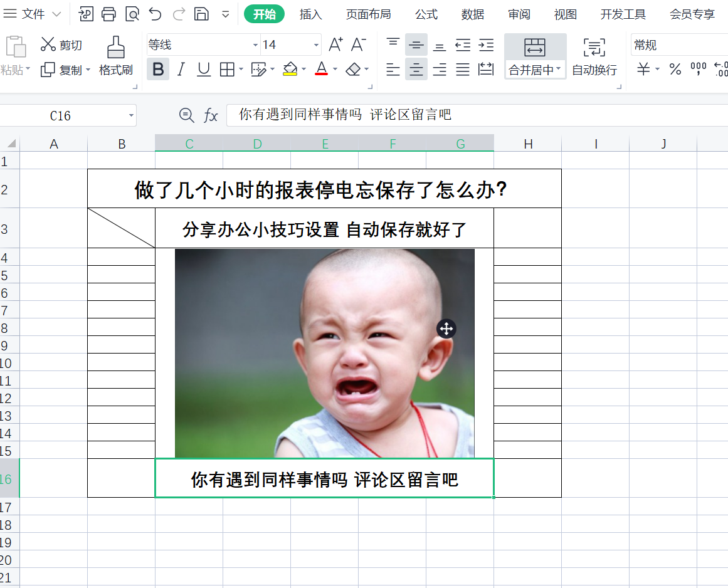The height and width of the screenshot is (588, 728).
Task: Open the 审阅 tab
Action: [519, 14]
